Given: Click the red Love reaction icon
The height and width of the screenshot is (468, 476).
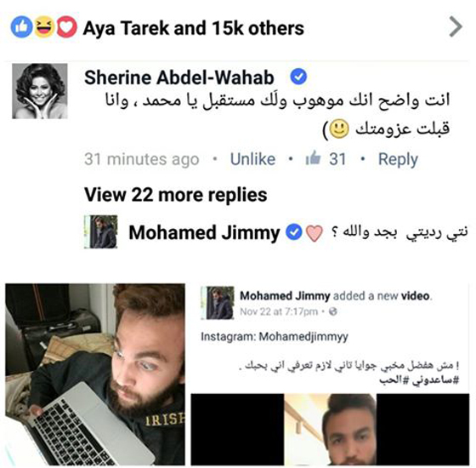Looking at the screenshot, I should (x=66, y=27).
